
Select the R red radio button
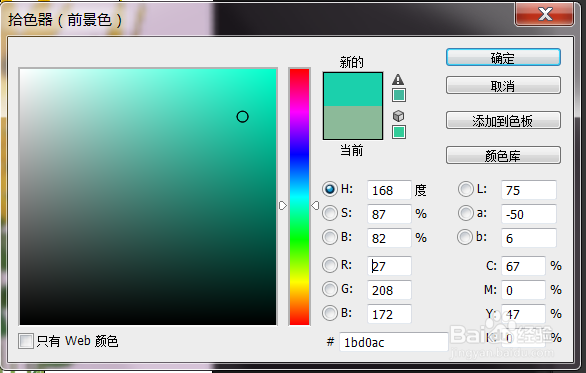[330, 265]
